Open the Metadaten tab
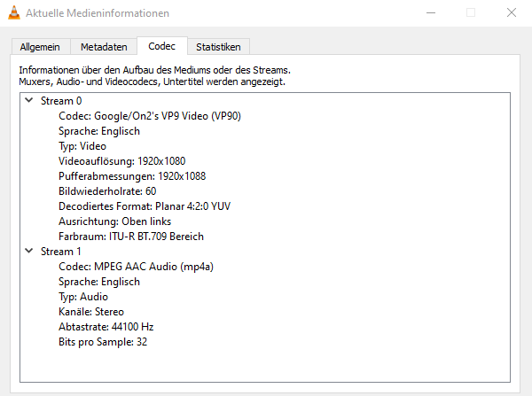532x396 pixels. point(104,47)
